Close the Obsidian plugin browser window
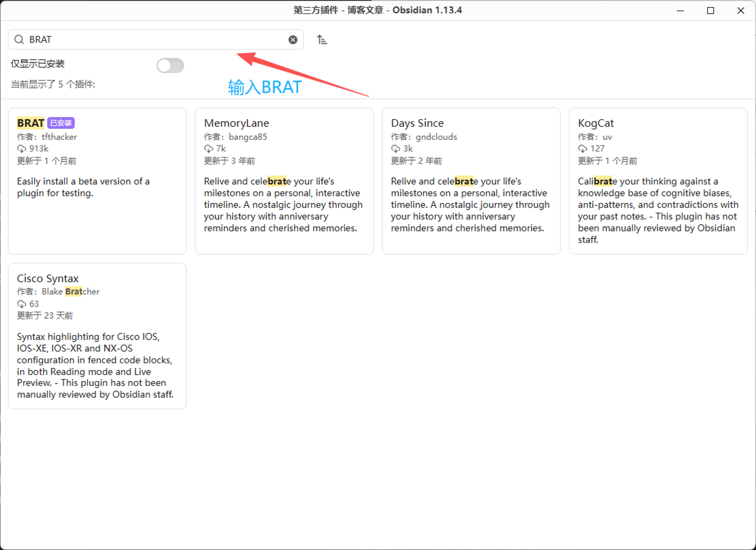The height and width of the screenshot is (550, 756). point(741,10)
